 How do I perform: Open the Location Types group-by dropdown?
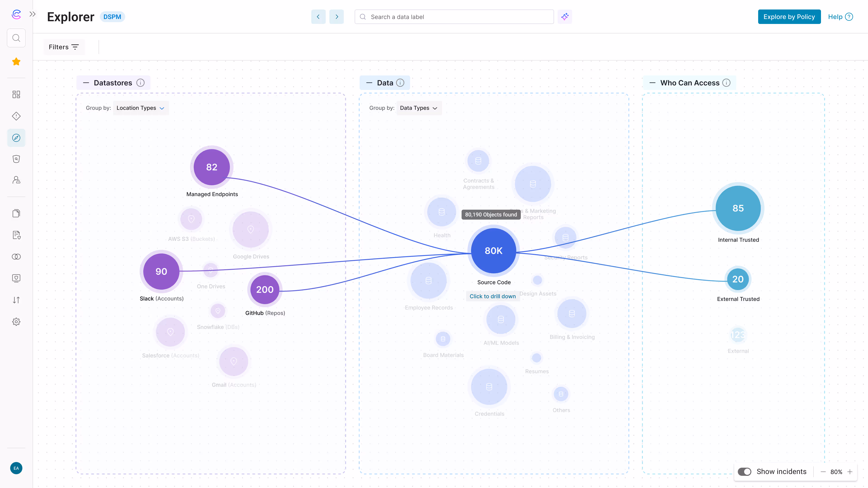coord(141,108)
